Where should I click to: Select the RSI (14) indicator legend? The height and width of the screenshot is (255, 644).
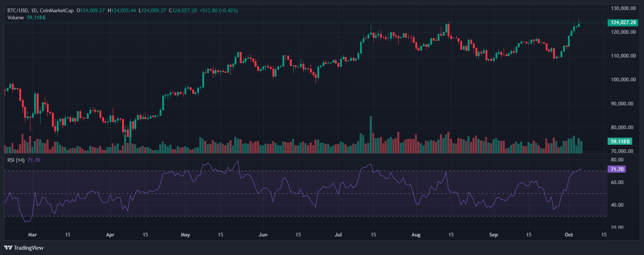tap(16, 160)
